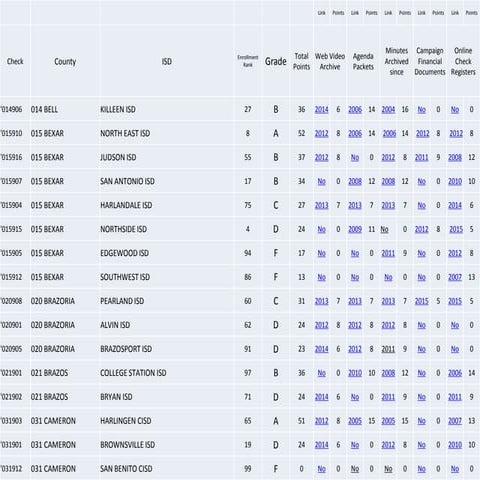Open Brownsville ISD 2012 minutes link
480x480 pixels.
tap(388, 445)
